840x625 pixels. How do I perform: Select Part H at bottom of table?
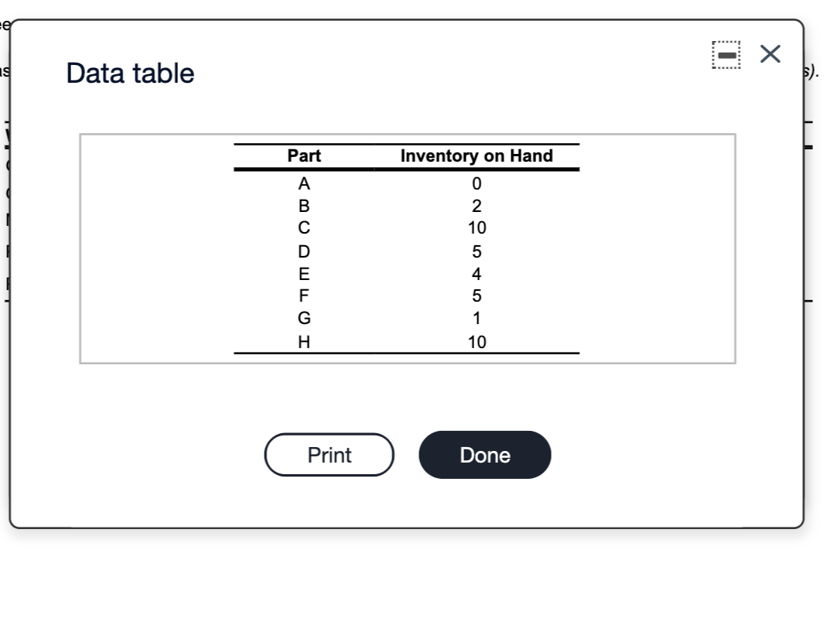pyautogui.click(x=304, y=340)
